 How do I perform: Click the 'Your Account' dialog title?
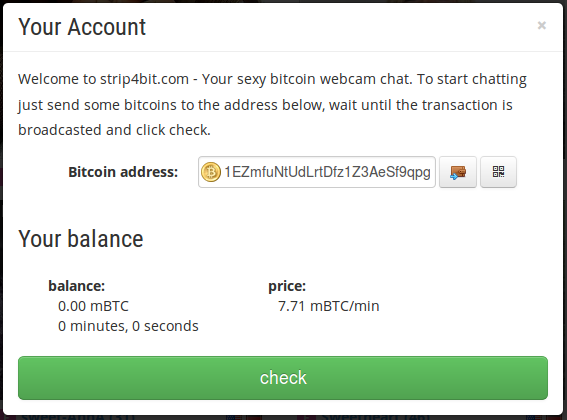coord(82,27)
